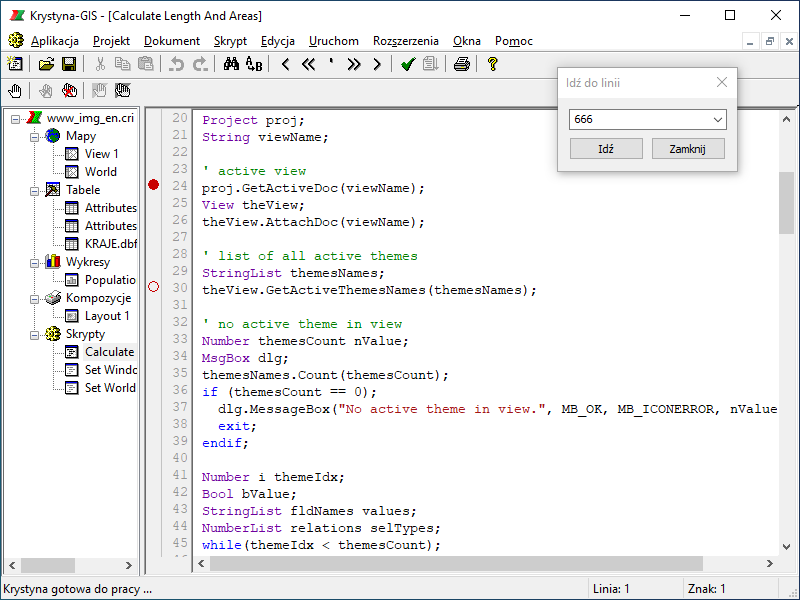Click the Print printer icon

point(462,64)
